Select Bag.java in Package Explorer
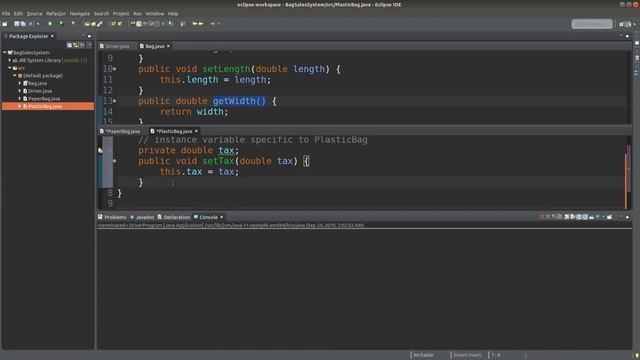 point(37,83)
